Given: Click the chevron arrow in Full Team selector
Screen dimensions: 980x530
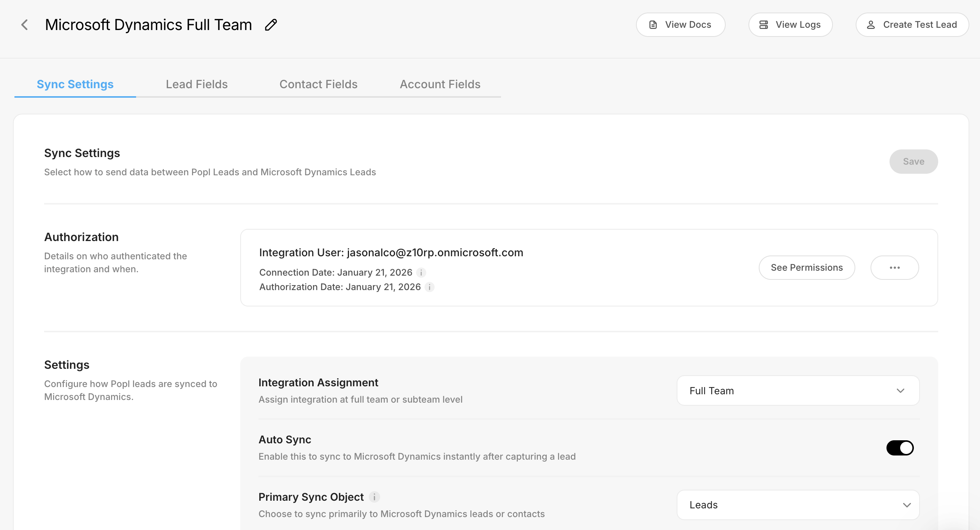Looking at the screenshot, I should click(x=900, y=391).
